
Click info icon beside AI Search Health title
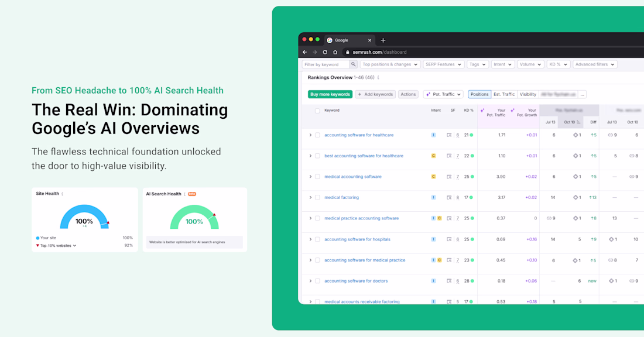tap(184, 194)
